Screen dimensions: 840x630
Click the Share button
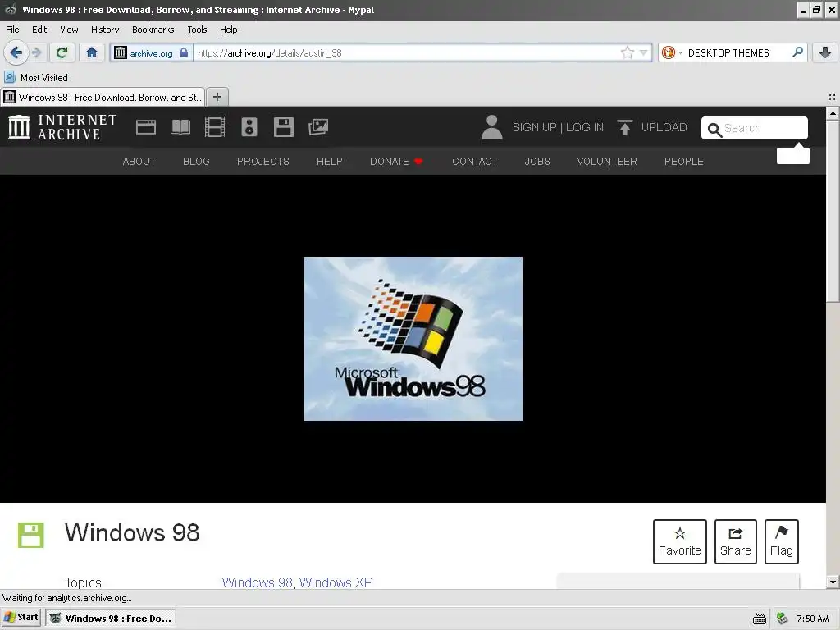point(736,541)
